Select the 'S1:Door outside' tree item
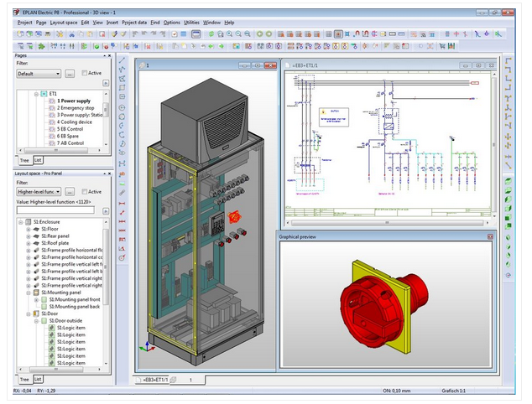Screen dimensions: 532x404 click(65, 321)
